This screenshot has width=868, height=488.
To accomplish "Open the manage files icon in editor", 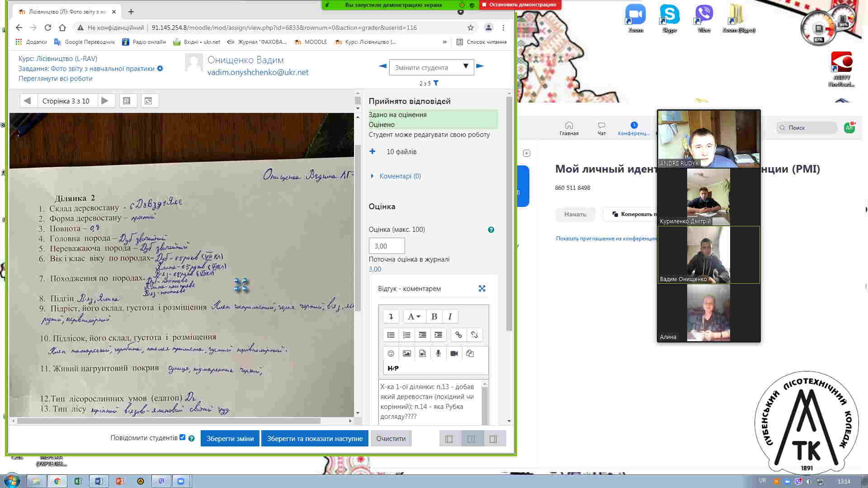I will pyautogui.click(x=470, y=353).
